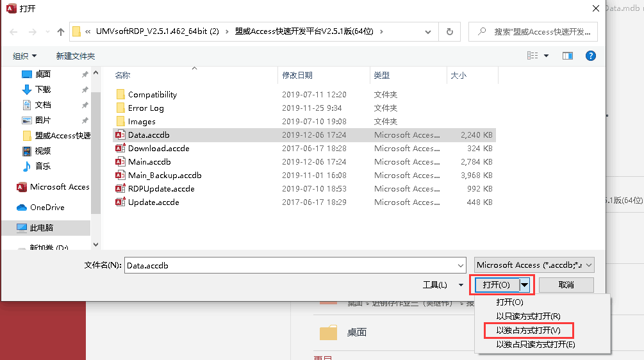Click the 盟威Access快速开发平台 breadcrumb segment
The image size is (644, 360).
point(304,31)
